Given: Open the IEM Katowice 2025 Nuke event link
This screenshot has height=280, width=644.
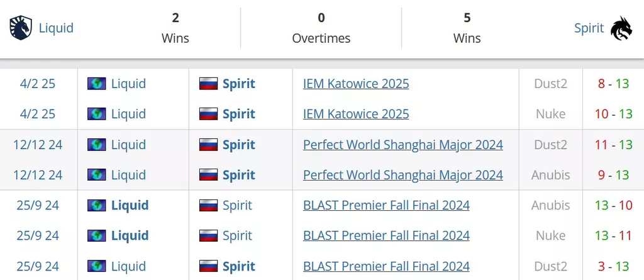Looking at the screenshot, I should (x=356, y=114).
